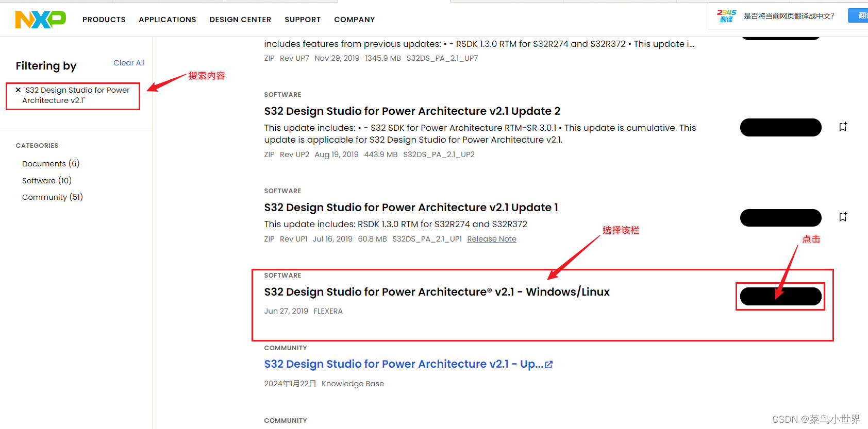Click the blue translate button in popup
The width and height of the screenshot is (868, 429).
858,16
